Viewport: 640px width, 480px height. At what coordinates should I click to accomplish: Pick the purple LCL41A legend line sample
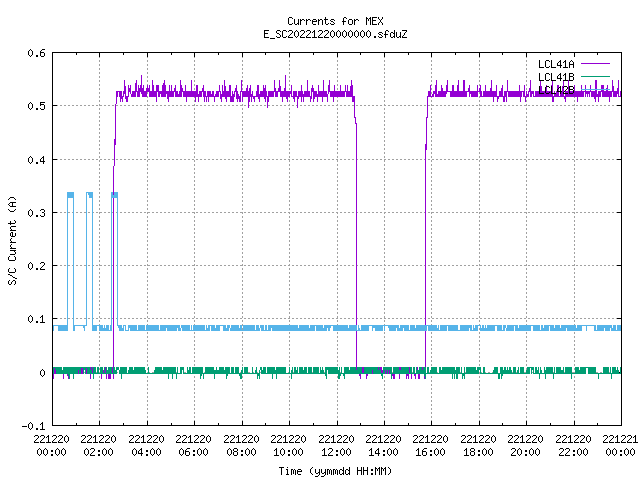pos(595,64)
